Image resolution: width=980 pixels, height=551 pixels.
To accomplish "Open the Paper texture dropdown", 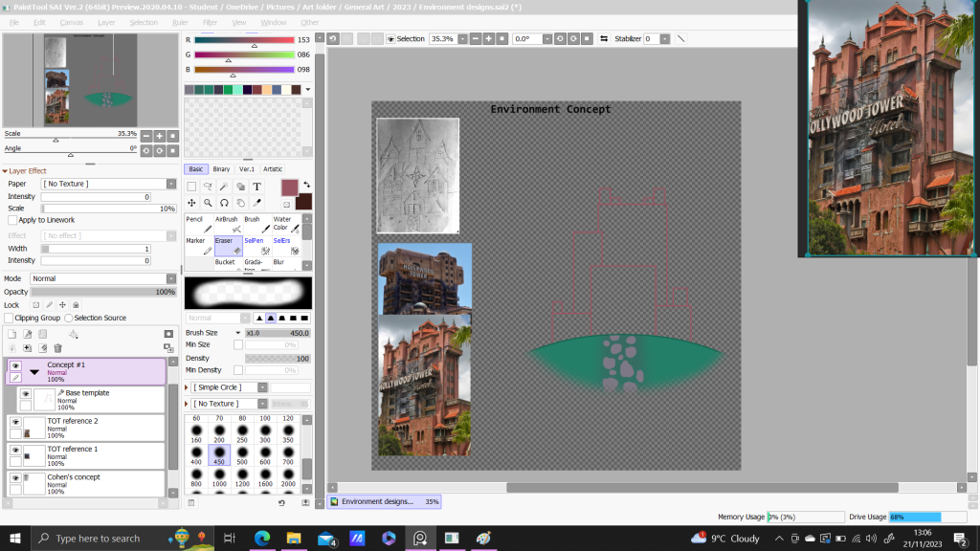I will coord(108,184).
